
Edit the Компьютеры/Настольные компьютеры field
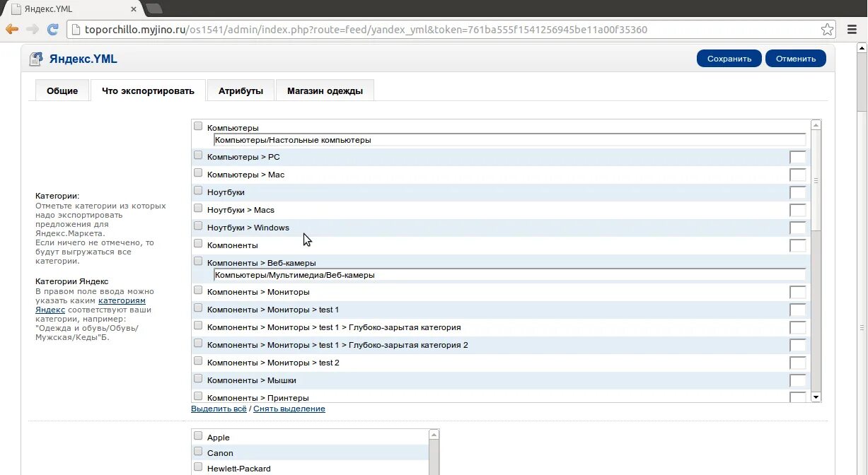[510, 140]
